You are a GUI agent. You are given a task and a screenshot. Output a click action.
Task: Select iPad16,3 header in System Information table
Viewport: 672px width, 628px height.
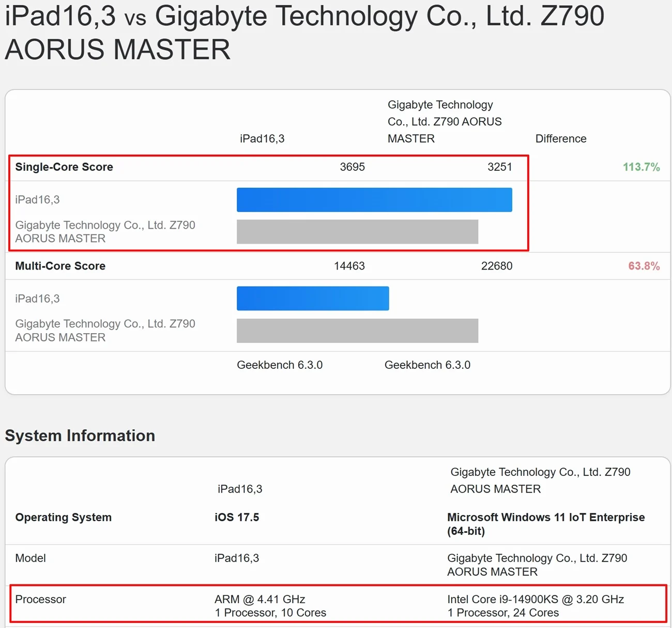(x=240, y=489)
